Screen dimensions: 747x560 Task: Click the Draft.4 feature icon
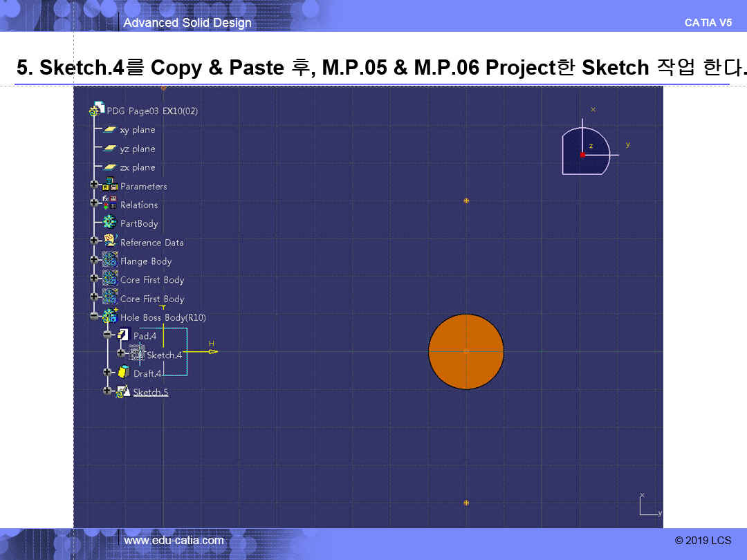click(124, 373)
